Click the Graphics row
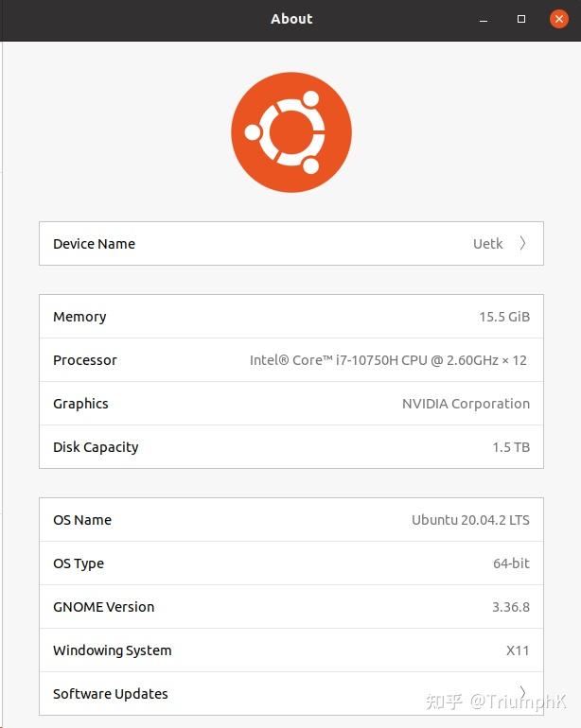Image resolution: width=581 pixels, height=728 pixels. (290, 404)
